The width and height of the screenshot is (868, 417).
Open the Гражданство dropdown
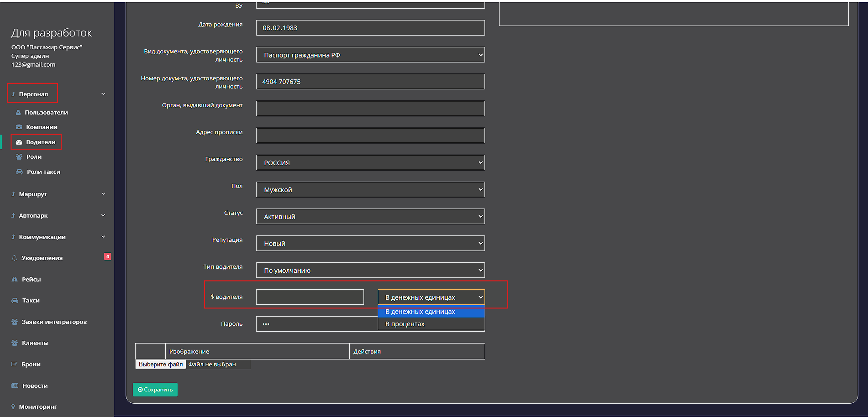(x=370, y=163)
